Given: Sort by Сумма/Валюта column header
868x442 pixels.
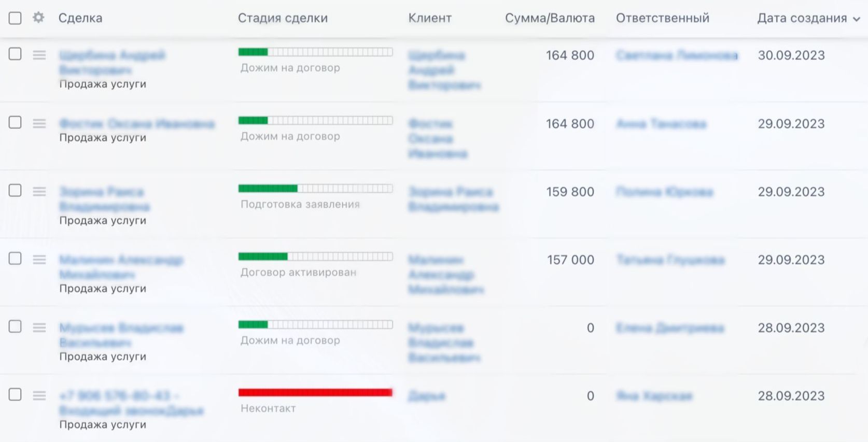Looking at the screenshot, I should coord(550,18).
